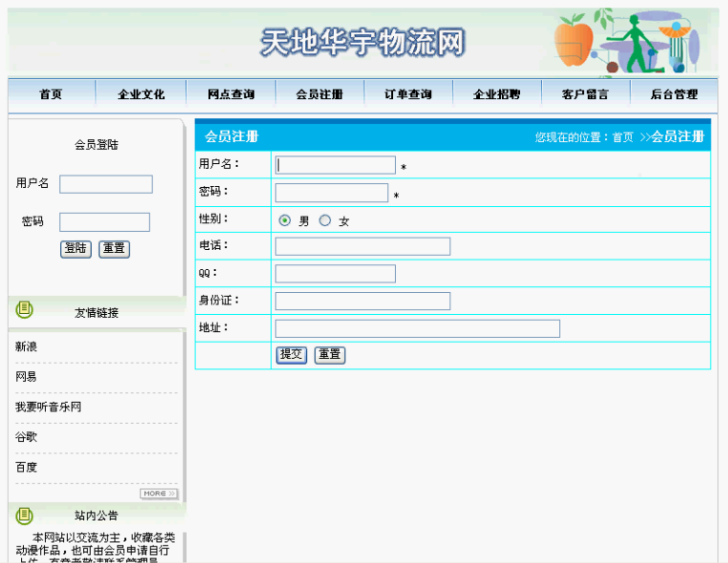728x563 pixels.
Task: Select the 男 gender radio button
Action: coord(284,220)
